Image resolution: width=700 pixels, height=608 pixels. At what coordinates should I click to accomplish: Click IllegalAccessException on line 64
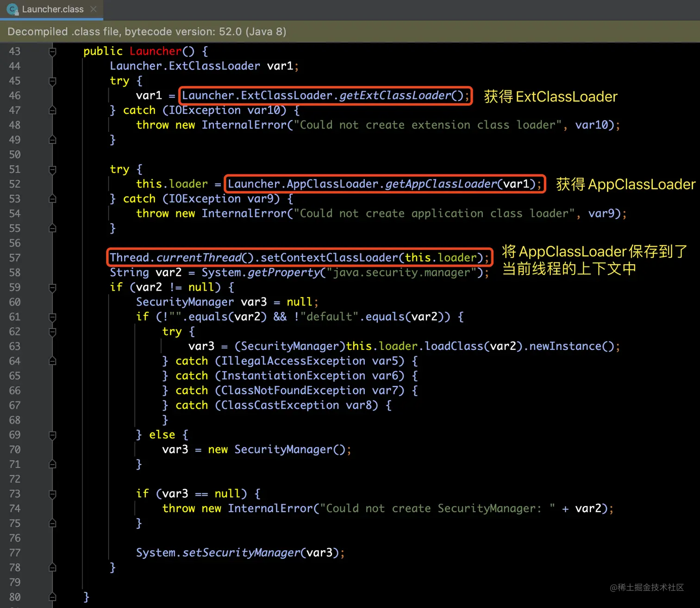point(293,361)
